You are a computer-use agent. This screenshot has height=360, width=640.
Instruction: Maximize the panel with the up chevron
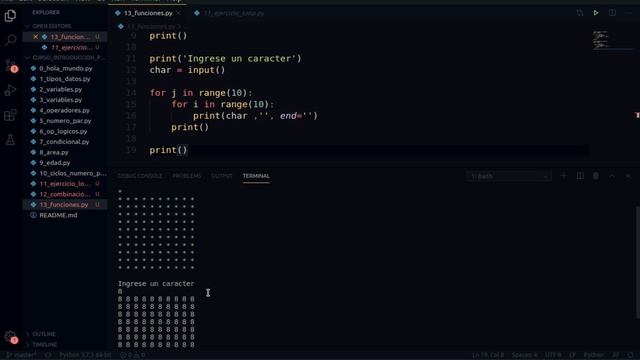612,176
